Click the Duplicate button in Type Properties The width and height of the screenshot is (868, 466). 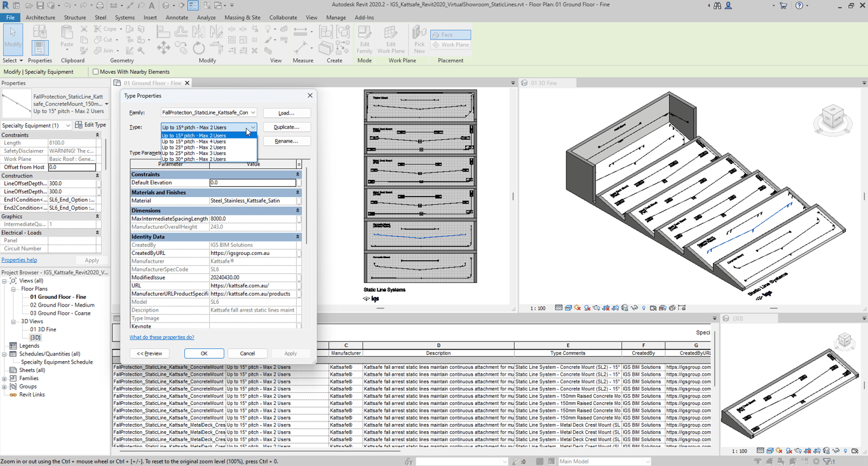click(287, 127)
